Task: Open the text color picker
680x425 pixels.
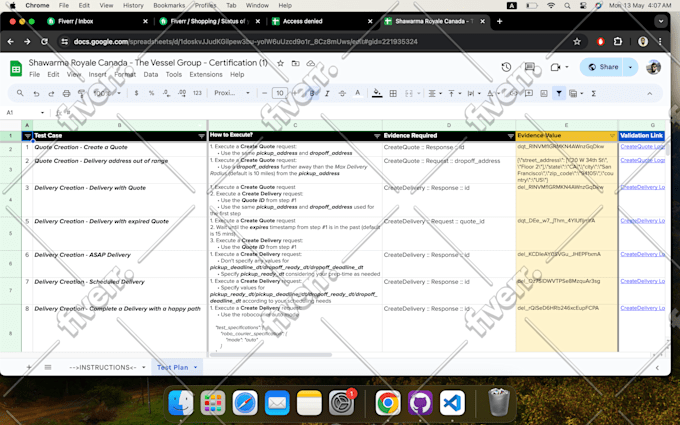Action: (357, 93)
